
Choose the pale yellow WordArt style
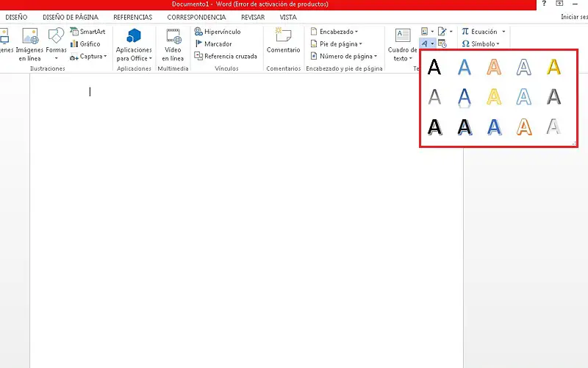[x=494, y=97]
